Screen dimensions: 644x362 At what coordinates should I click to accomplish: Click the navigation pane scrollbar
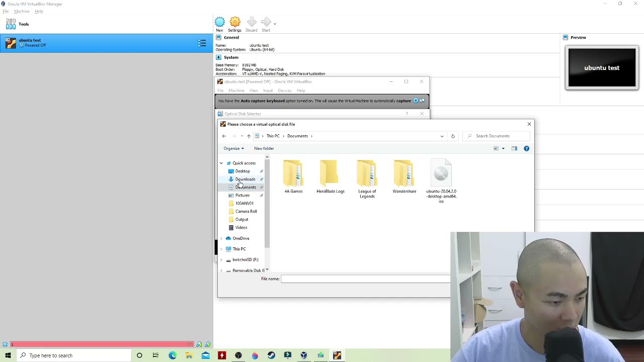(x=267, y=204)
